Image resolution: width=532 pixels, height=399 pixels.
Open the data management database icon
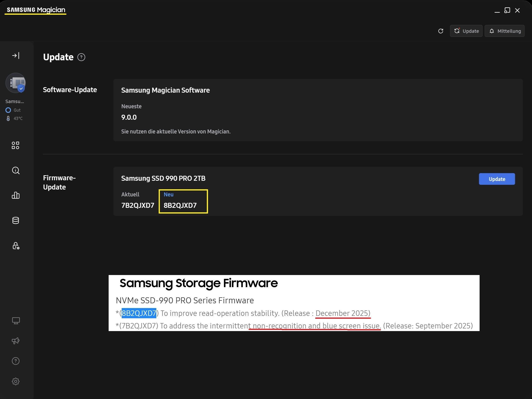pyautogui.click(x=16, y=220)
